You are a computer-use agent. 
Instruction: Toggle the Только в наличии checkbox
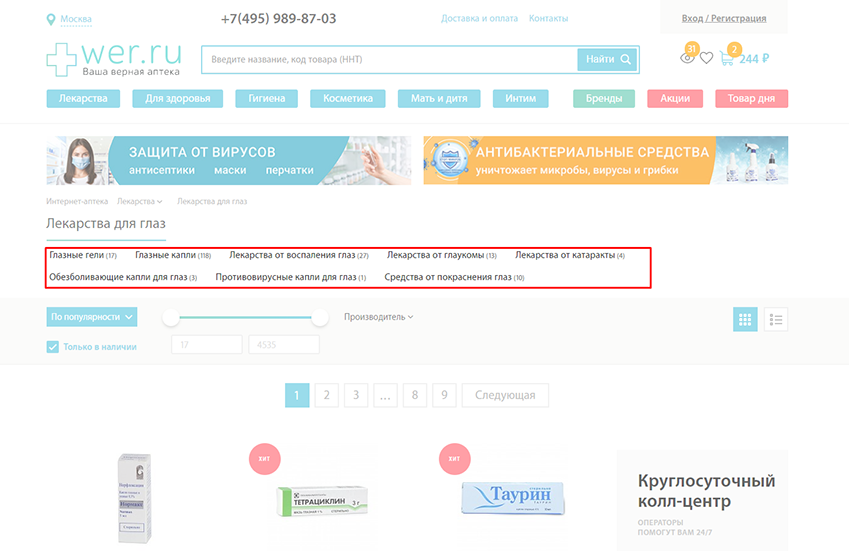[53, 347]
